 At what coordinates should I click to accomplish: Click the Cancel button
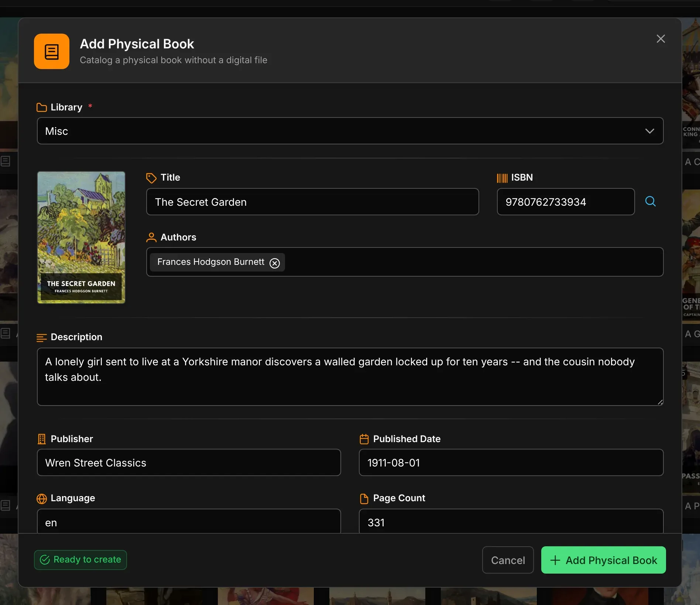[x=508, y=560]
